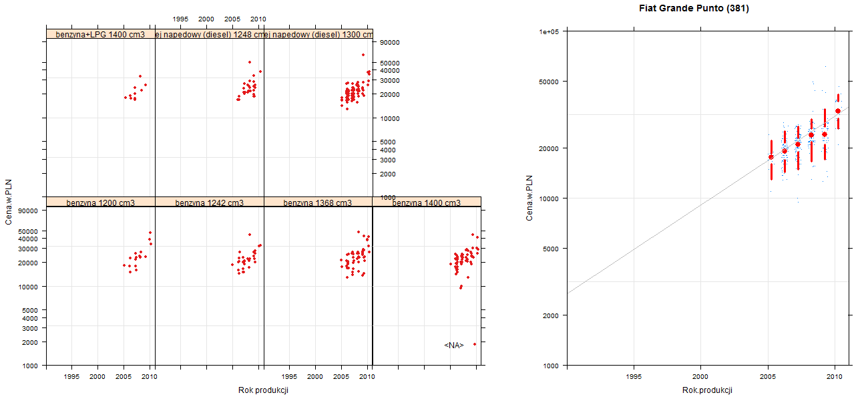868x401 pixels.
Task: Click the 50000 tick label on the right chart's y-axis
Action: (x=550, y=82)
